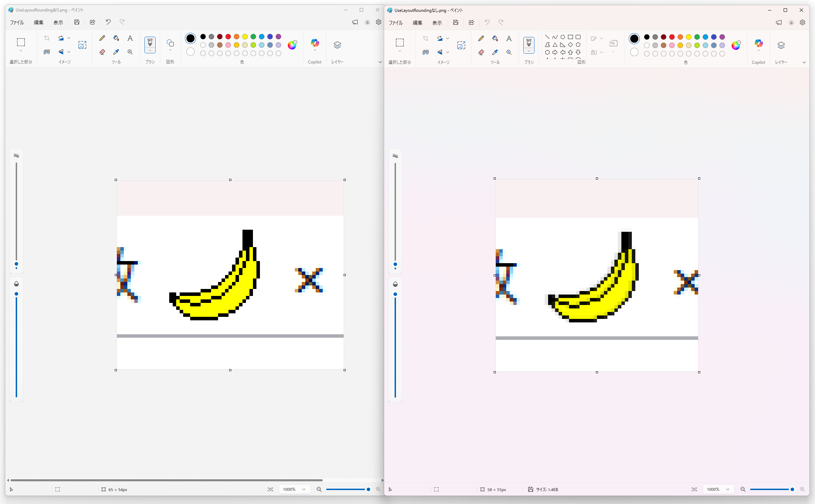Select the primary black color circle in left window
Image resolution: width=815 pixels, height=504 pixels.
tap(190, 38)
